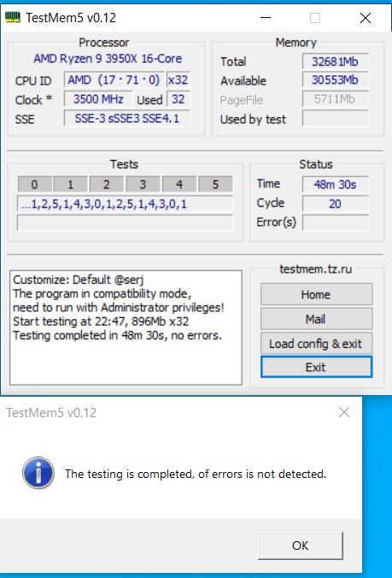This screenshot has width=392, height=578.
Task: Click the TestMem5 memory chip title icon
Action: click(x=13, y=17)
